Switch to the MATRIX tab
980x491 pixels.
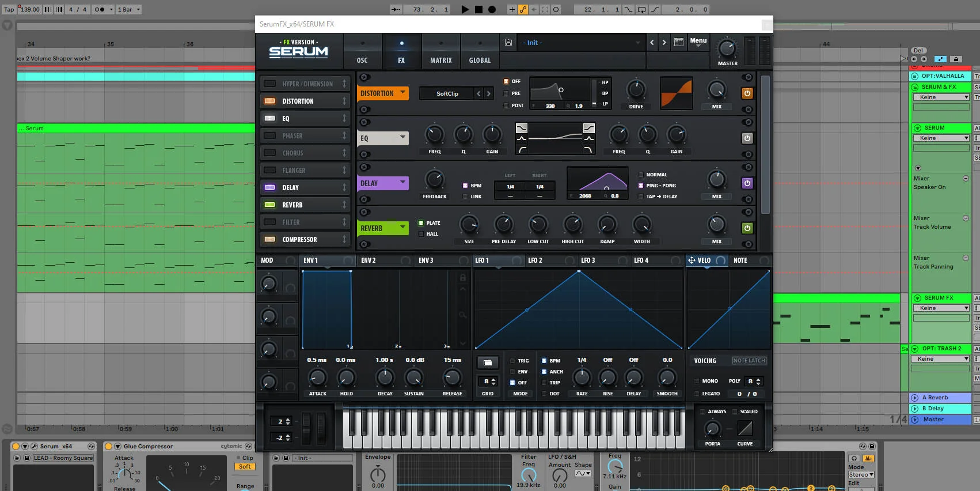click(x=441, y=52)
